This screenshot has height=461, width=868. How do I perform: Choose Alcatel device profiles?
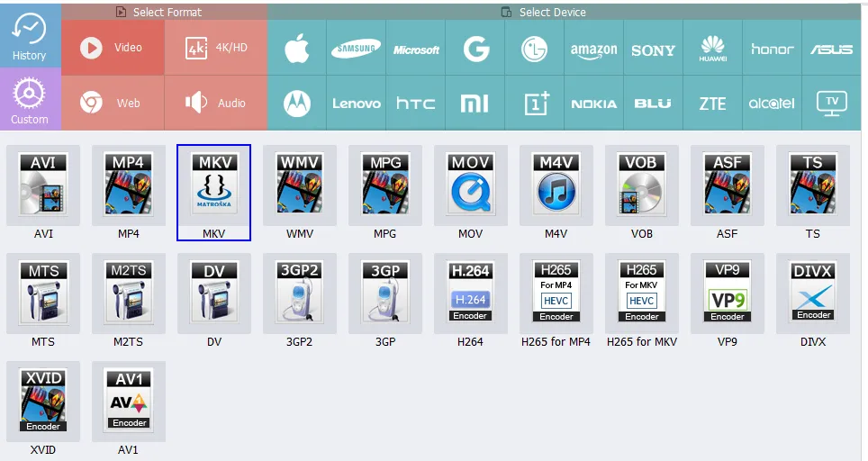pyautogui.click(x=772, y=103)
